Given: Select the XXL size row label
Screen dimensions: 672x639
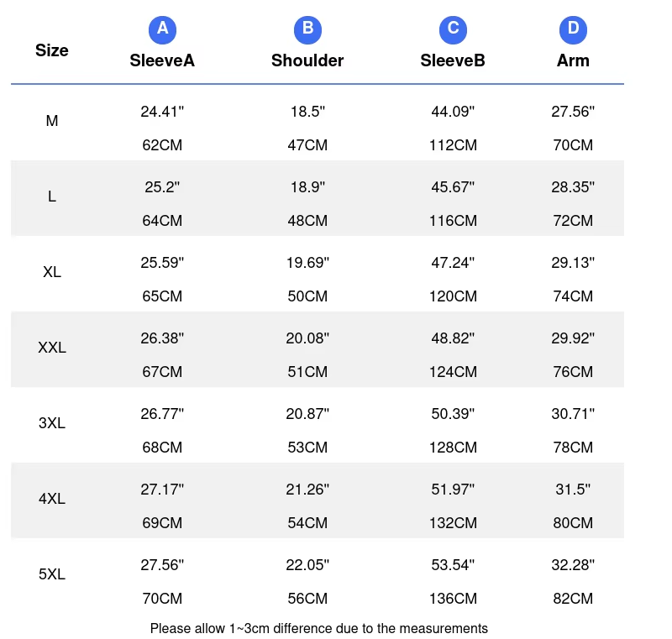Looking at the screenshot, I should point(52,348).
